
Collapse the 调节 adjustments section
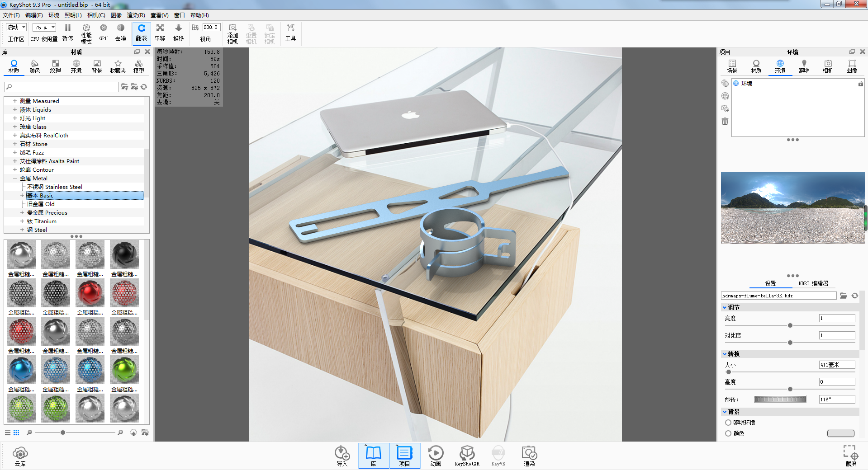point(725,307)
